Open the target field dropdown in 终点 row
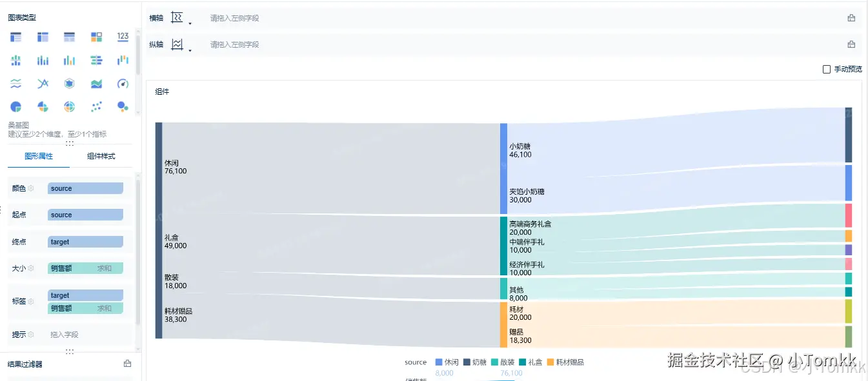 tap(85, 242)
